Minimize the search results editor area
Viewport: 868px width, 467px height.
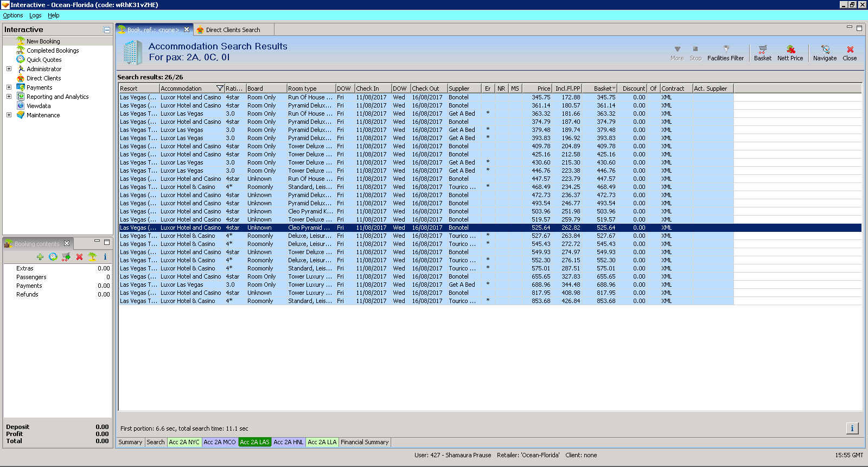pos(850,27)
